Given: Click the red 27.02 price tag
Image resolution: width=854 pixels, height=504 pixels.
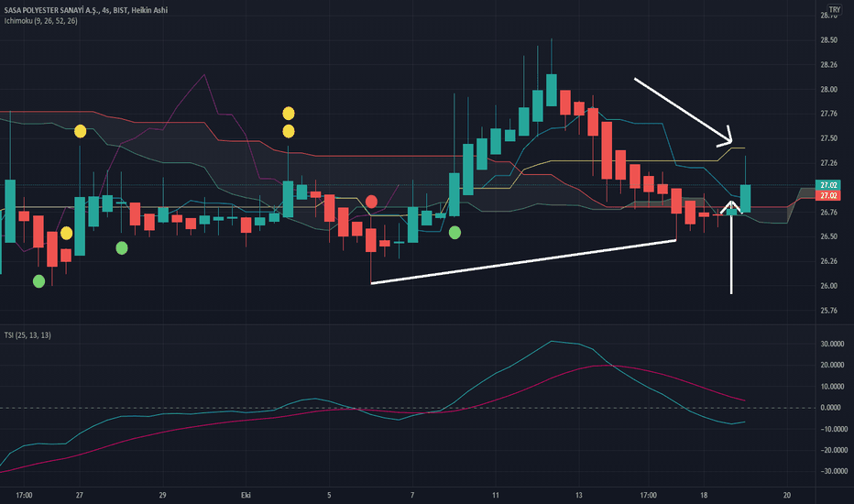Looking at the screenshot, I should (827, 195).
